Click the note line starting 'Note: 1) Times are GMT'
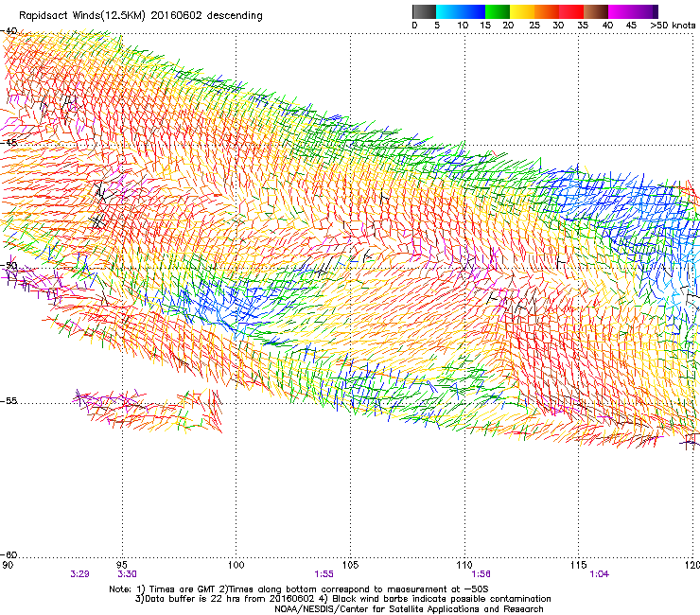The height and width of the screenshot is (615, 700). coord(299,589)
